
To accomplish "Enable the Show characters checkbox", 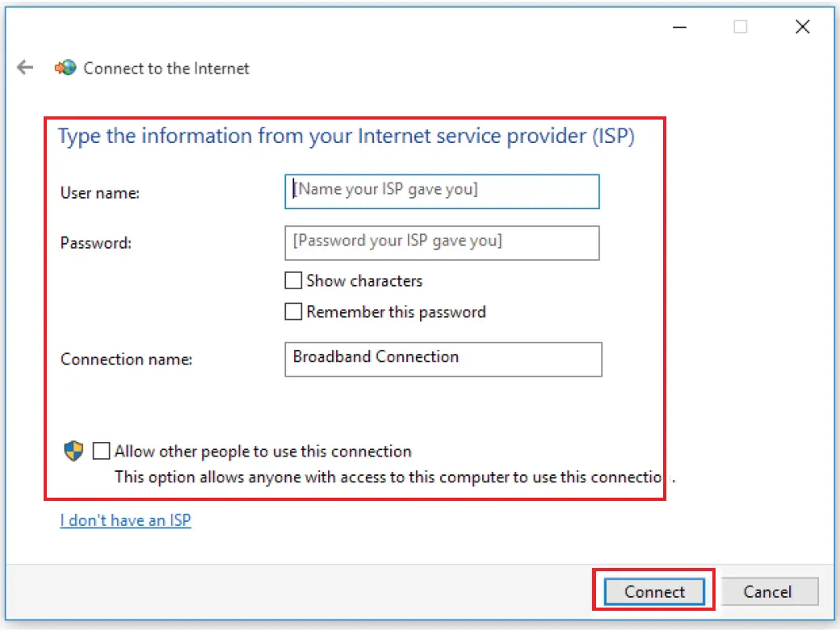I will (293, 281).
